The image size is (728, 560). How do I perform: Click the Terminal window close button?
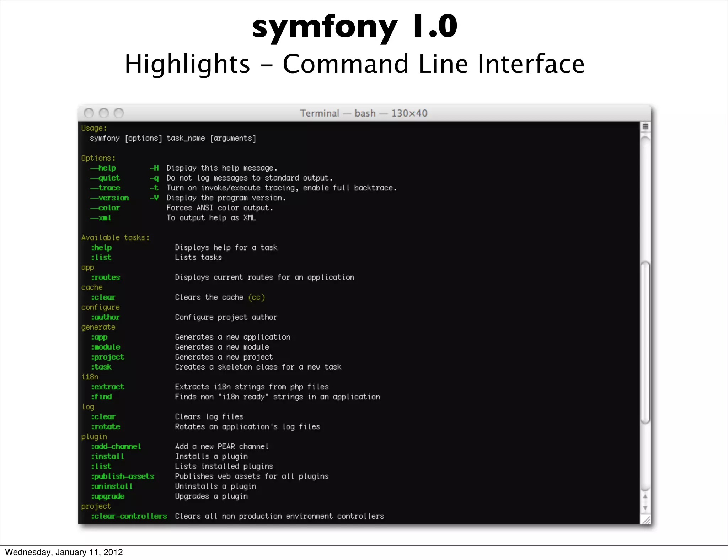pos(89,113)
